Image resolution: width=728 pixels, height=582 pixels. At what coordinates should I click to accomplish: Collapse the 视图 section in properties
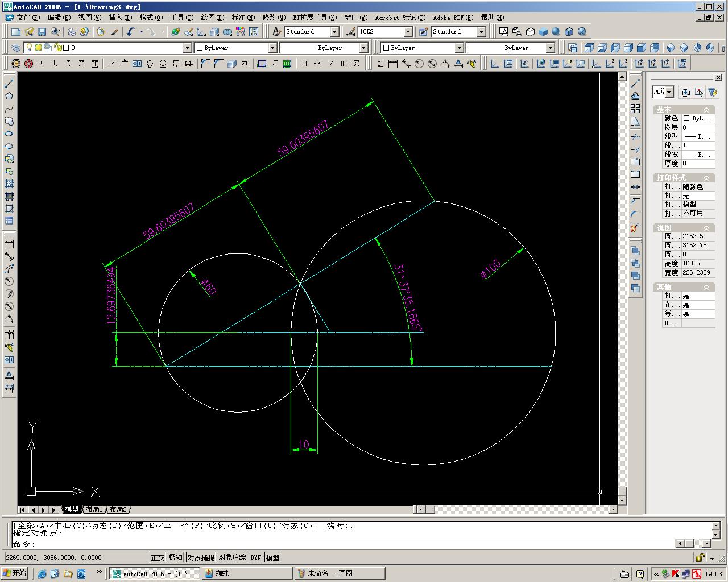coord(706,228)
